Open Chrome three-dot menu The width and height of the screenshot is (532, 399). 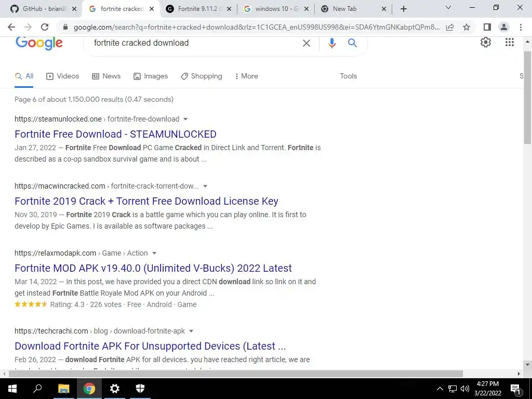click(521, 27)
